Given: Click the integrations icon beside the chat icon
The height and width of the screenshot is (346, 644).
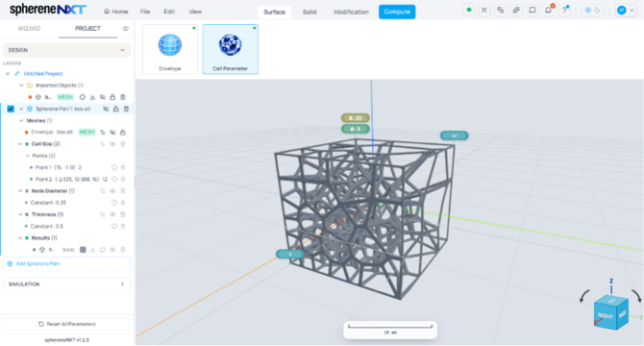Looking at the screenshot, I should tap(516, 11).
